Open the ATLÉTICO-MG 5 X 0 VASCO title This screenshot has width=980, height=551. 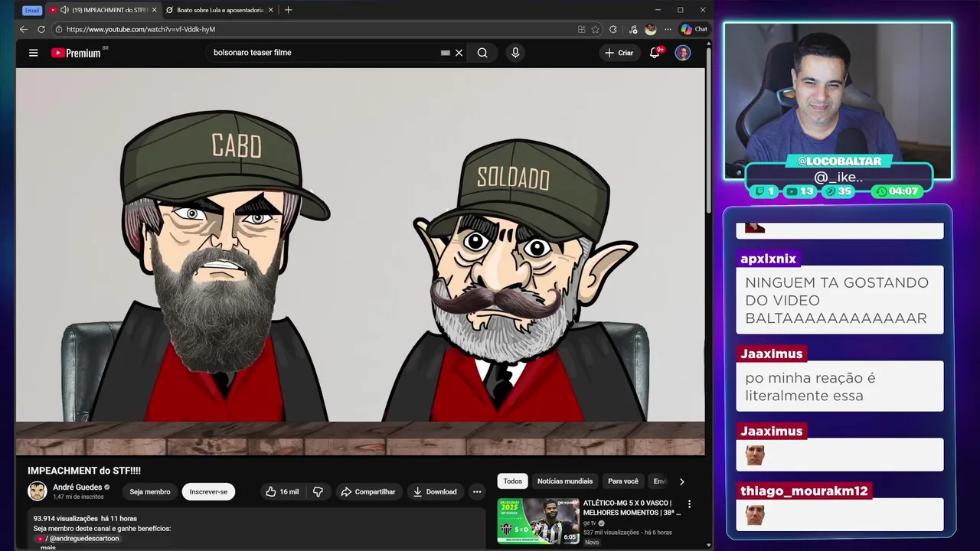(632, 507)
